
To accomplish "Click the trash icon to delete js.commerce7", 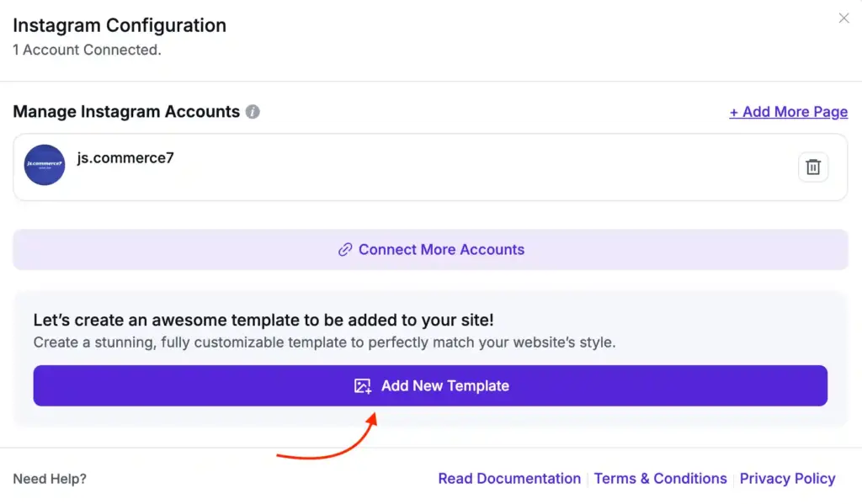I will (812, 166).
